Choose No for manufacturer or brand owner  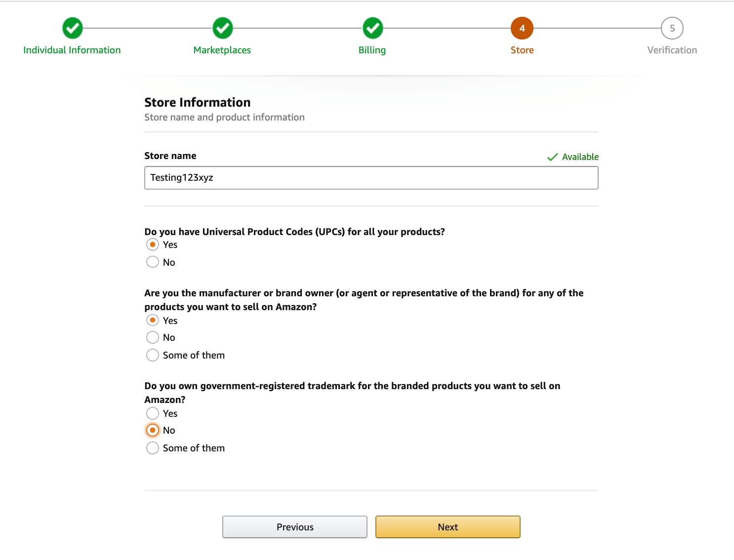pos(153,337)
